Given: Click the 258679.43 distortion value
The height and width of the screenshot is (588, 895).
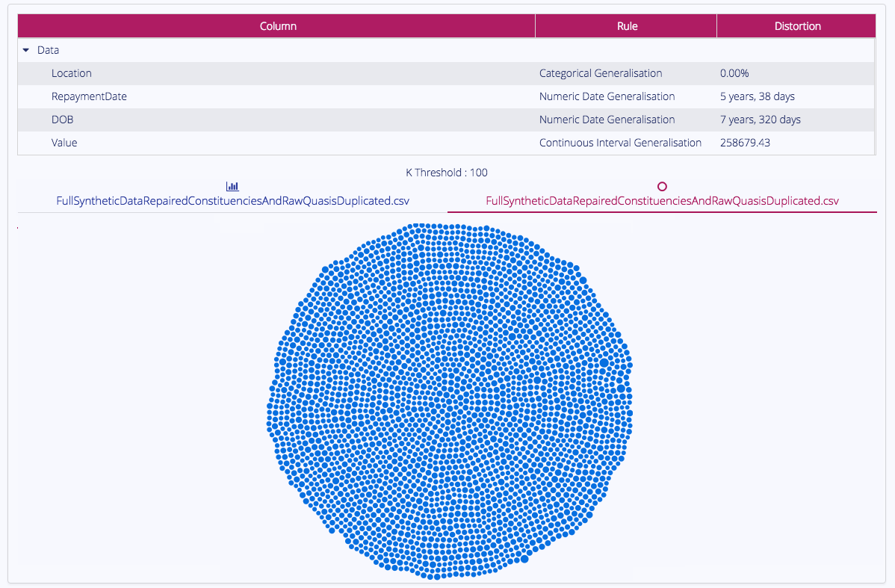Looking at the screenshot, I should click(745, 143).
